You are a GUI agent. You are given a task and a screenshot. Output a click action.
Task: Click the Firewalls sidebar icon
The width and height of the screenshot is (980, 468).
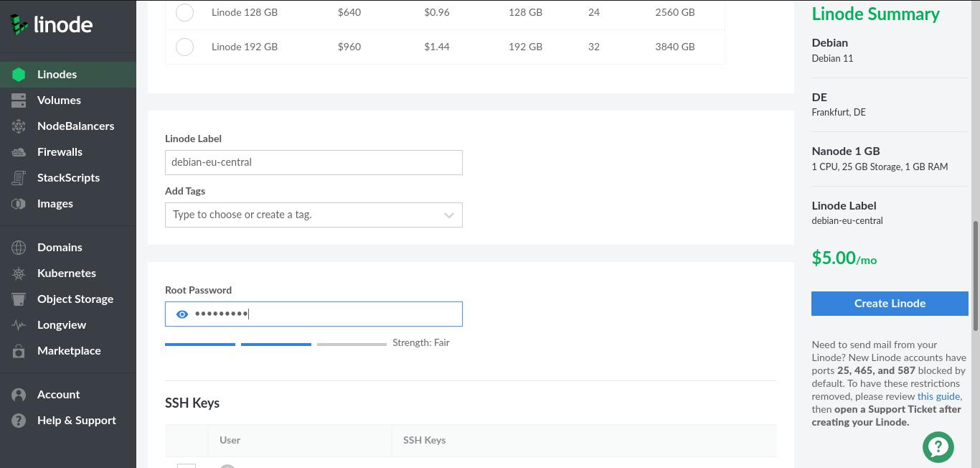point(19,152)
